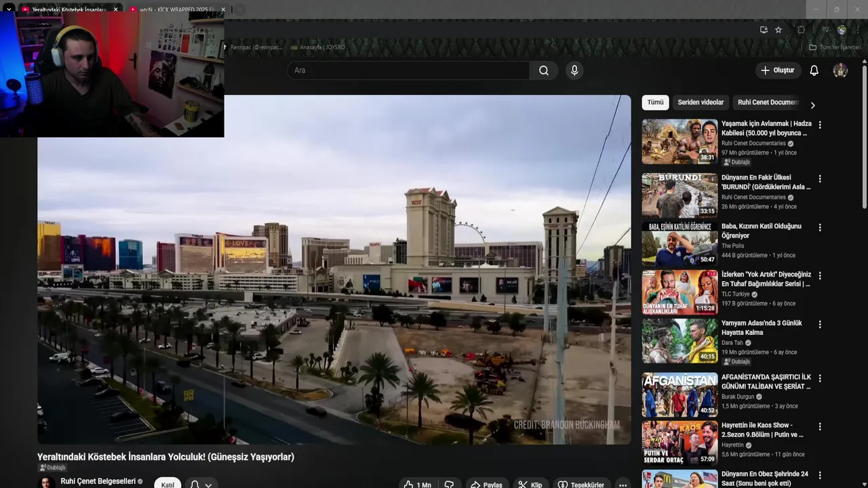
Task: Open the tab search dropdown arrow
Action: [x=9, y=9]
